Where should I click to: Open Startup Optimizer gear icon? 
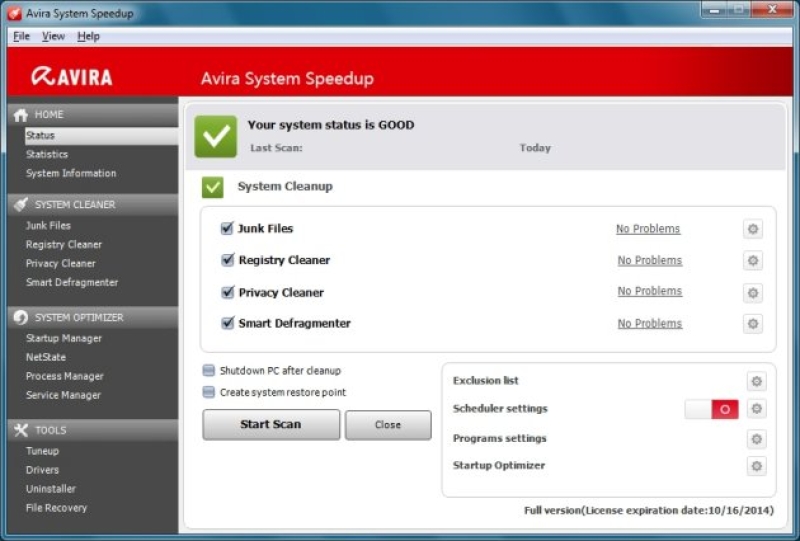pyautogui.click(x=757, y=466)
